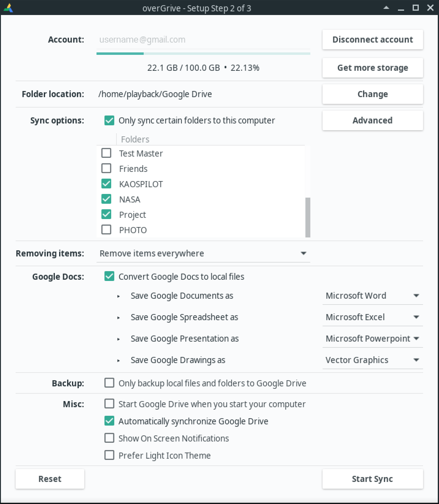Screen dimensions: 439x504
Task: Click the storage usage progress bar
Action: pos(203,54)
